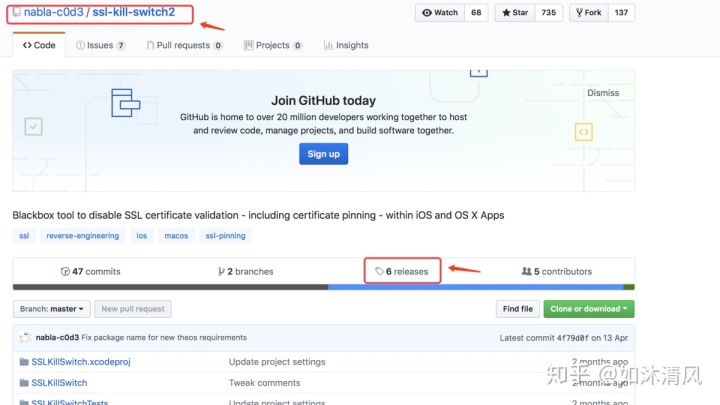Open the latest commit 4f79d0f hash
The width and height of the screenshot is (720, 405).
(573, 338)
